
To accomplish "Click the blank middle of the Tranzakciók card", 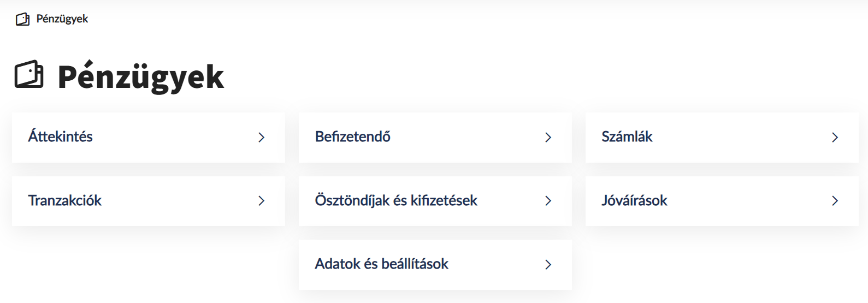I will (x=175, y=201).
